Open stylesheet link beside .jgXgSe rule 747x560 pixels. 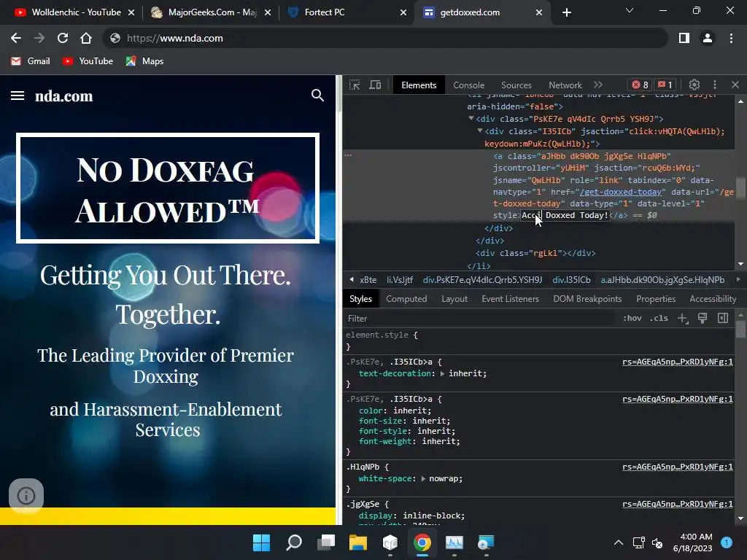tap(678, 505)
